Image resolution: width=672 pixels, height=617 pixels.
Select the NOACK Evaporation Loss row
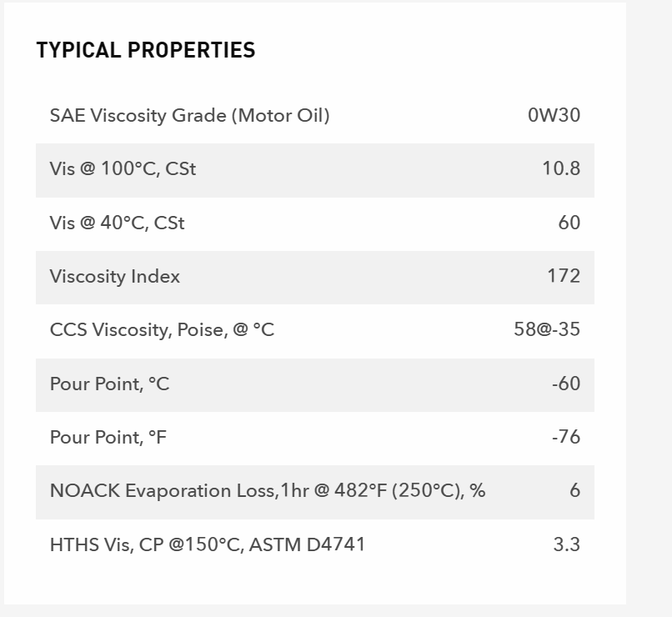[x=315, y=492]
